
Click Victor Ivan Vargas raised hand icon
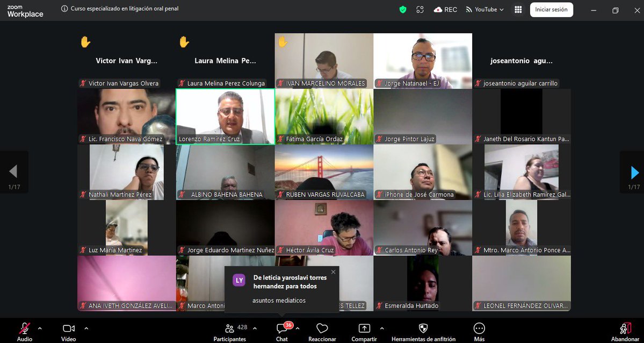(x=85, y=42)
